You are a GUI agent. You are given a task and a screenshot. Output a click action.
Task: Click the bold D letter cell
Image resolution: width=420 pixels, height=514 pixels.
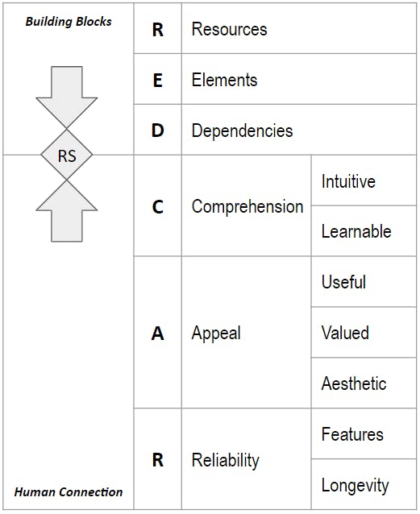158,130
